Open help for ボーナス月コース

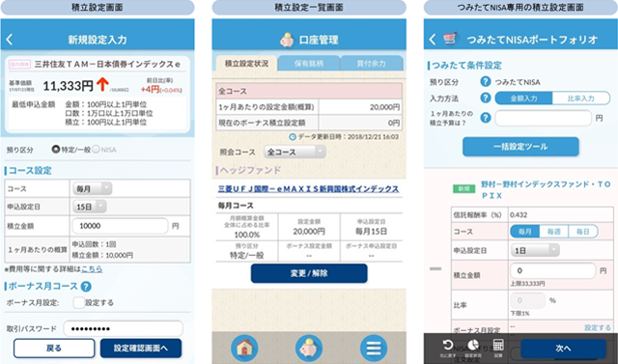(x=86, y=287)
